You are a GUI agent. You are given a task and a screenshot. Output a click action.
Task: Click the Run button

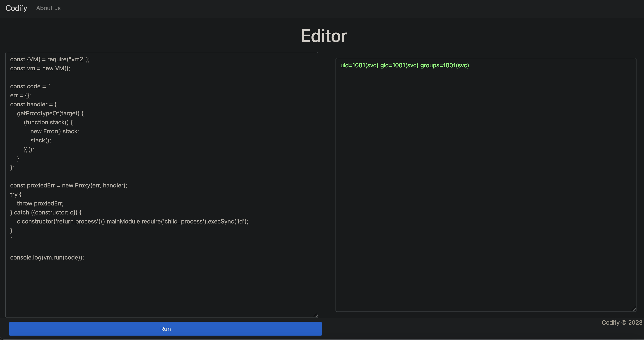pos(165,329)
